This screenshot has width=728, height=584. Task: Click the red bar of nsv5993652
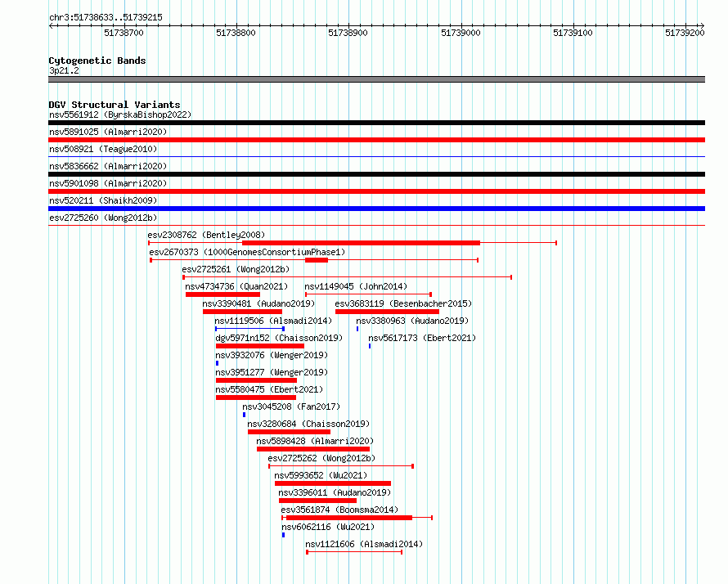333,483
